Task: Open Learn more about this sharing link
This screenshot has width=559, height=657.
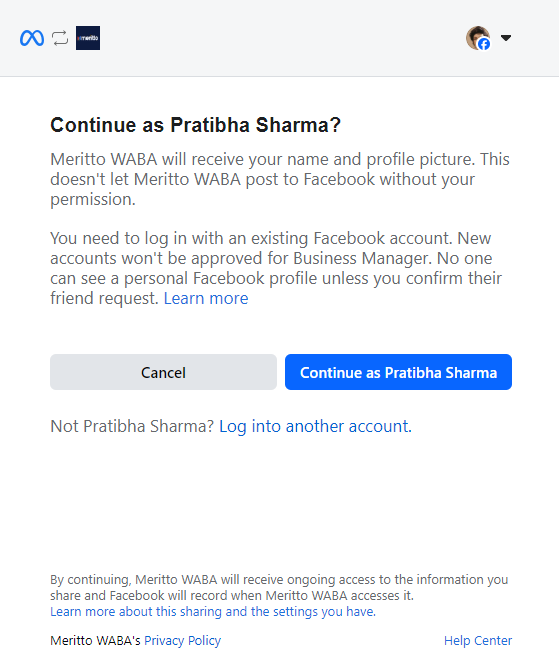Action: point(213,612)
